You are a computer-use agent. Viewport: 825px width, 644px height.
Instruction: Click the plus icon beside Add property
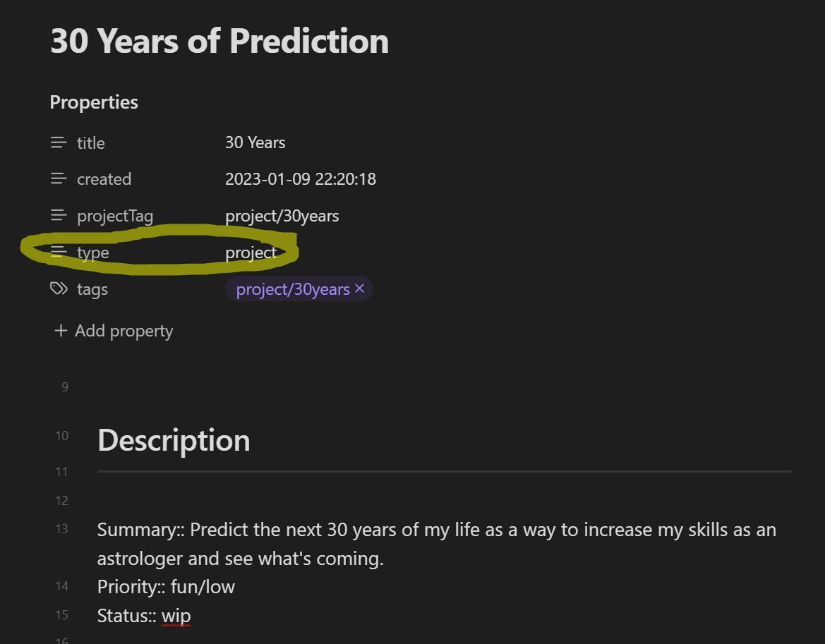click(x=61, y=331)
